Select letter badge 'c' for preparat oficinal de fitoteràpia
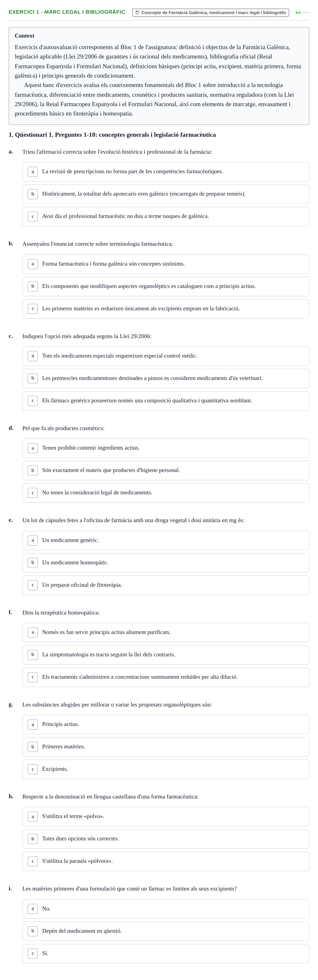This screenshot has width=318, height=980. coord(33,585)
